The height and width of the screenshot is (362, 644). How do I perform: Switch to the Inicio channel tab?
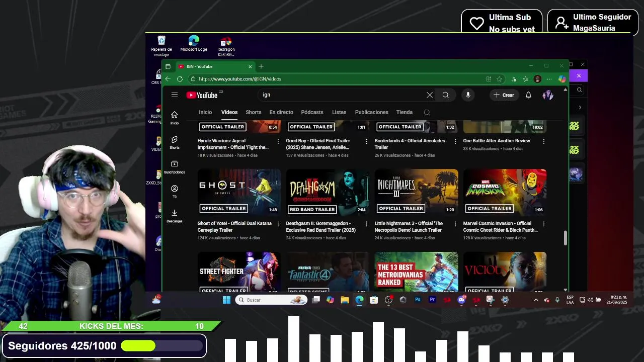205,112
